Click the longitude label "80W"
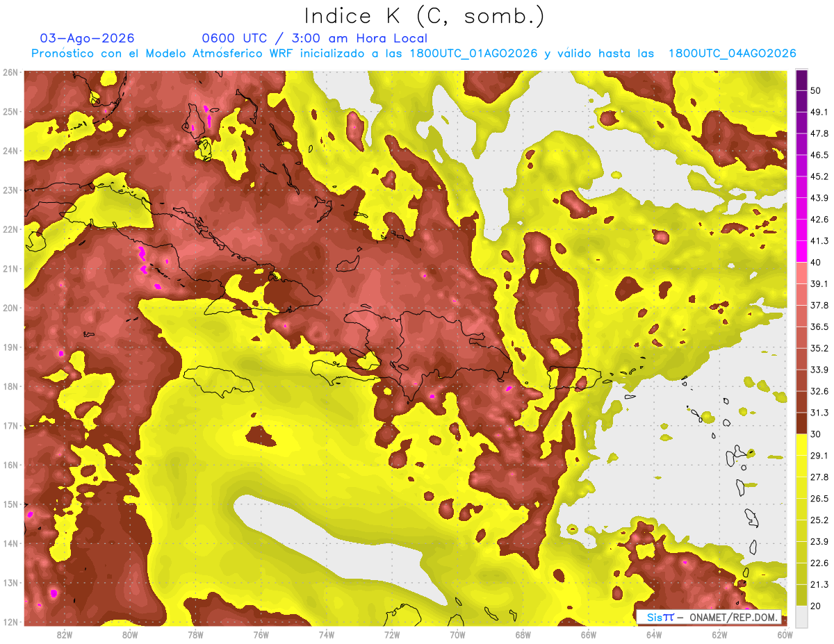The height and width of the screenshot is (644, 834). pyautogui.click(x=130, y=634)
